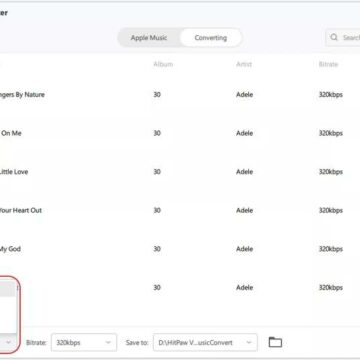Switch to the Apple Music tab

[x=149, y=38]
